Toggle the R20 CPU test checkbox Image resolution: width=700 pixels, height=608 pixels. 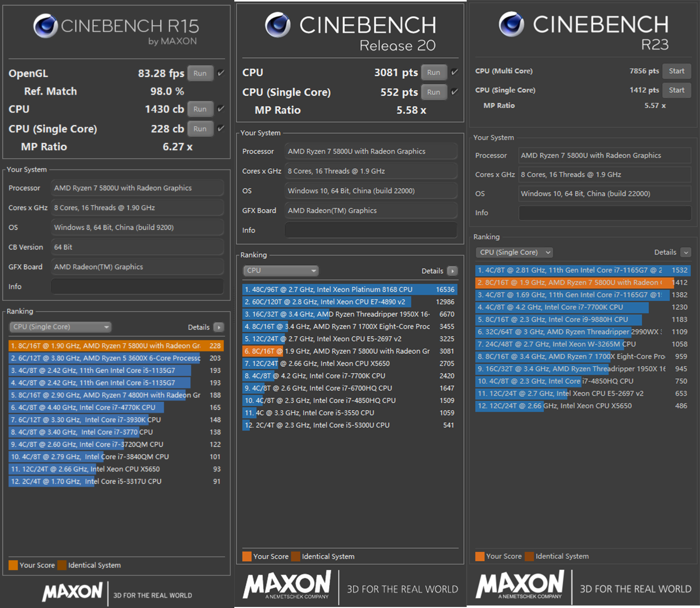(x=454, y=72)
